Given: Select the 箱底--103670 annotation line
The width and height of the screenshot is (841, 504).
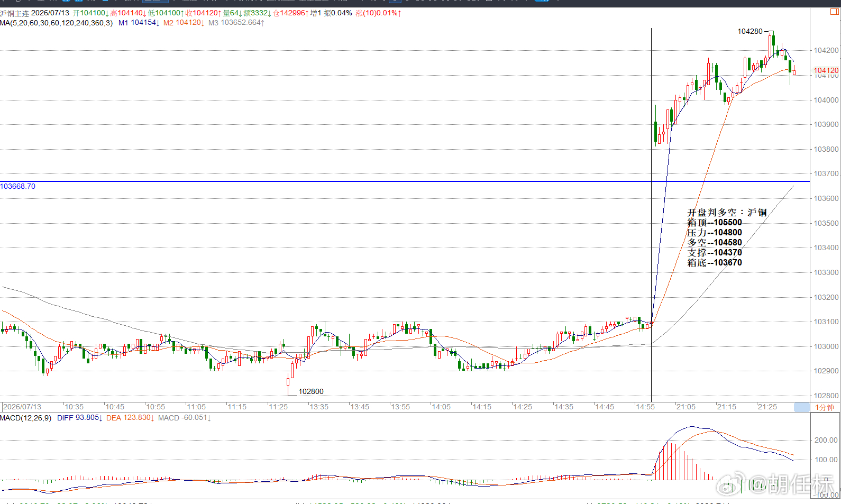Looking at the screenshot, I should [x=715, y=262].
